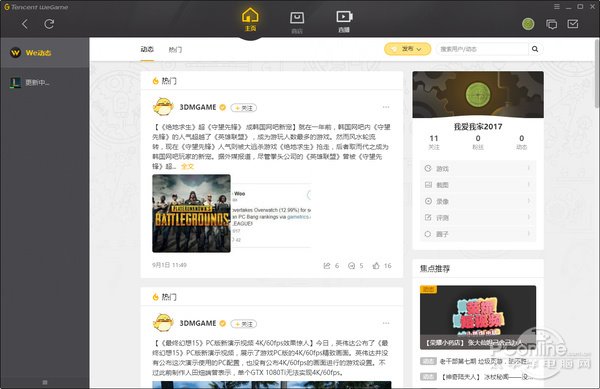600x389 pixels.
Task: Expand the 截图 row chevron
Action: coord(529,185)
